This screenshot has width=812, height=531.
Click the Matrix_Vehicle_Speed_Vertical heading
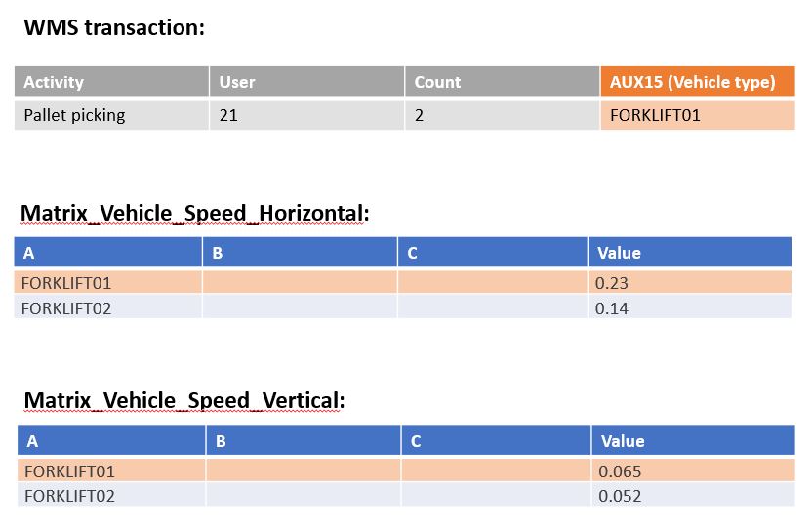[x=183, y=400]
